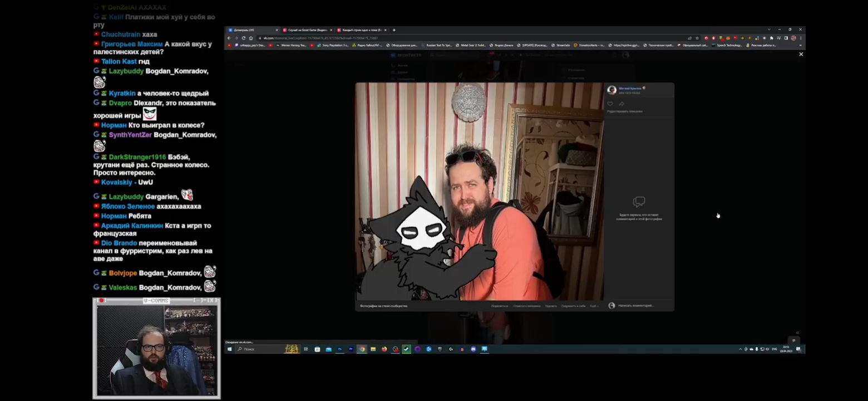
Task: Click chat username Bolvjope
Action: coord(123,273)
